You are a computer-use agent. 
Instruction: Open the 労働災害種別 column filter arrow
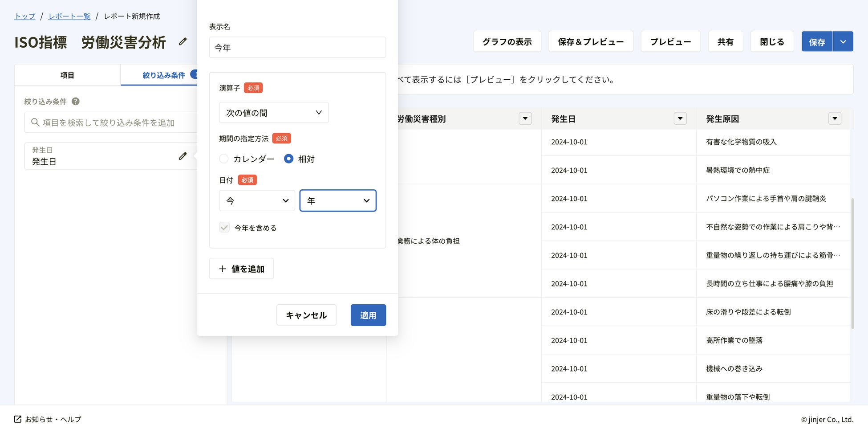[x=525, y=118]
